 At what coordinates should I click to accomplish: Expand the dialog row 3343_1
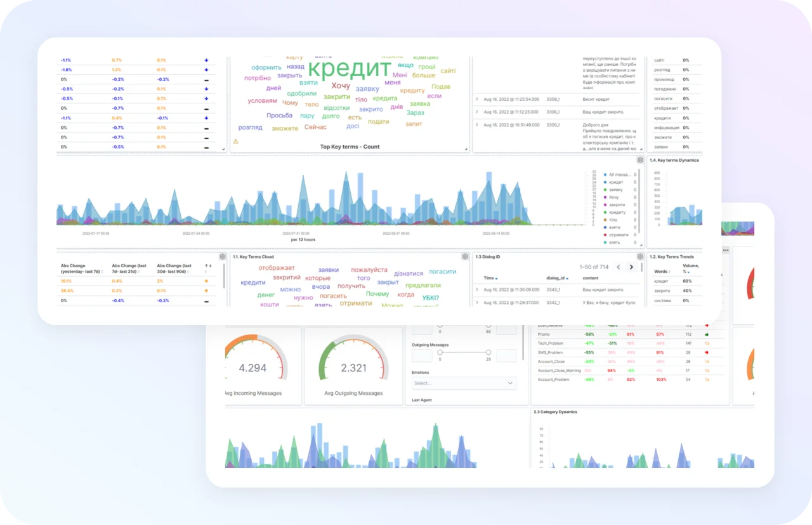point(476,289)
